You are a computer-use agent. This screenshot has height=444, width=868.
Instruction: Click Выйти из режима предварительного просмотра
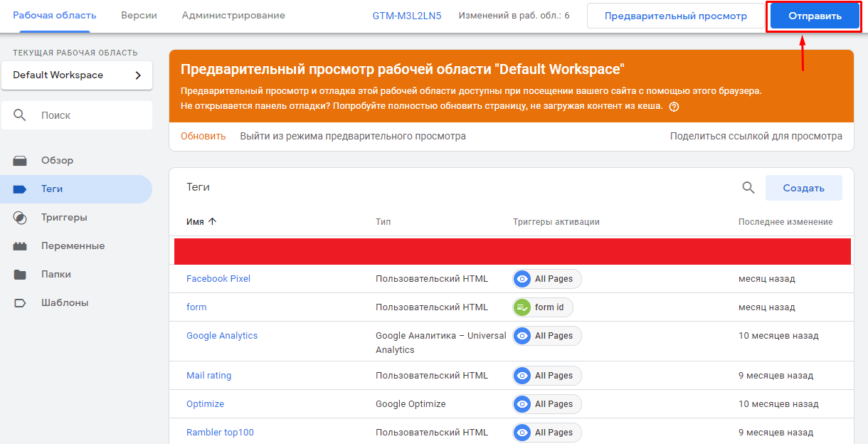[x=353, y=136]
